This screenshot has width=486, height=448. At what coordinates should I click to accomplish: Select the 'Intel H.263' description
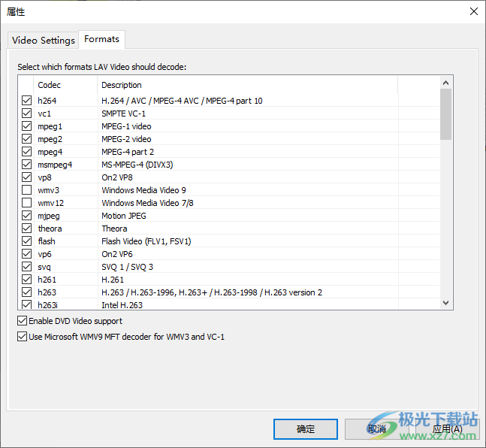point(122,305)
